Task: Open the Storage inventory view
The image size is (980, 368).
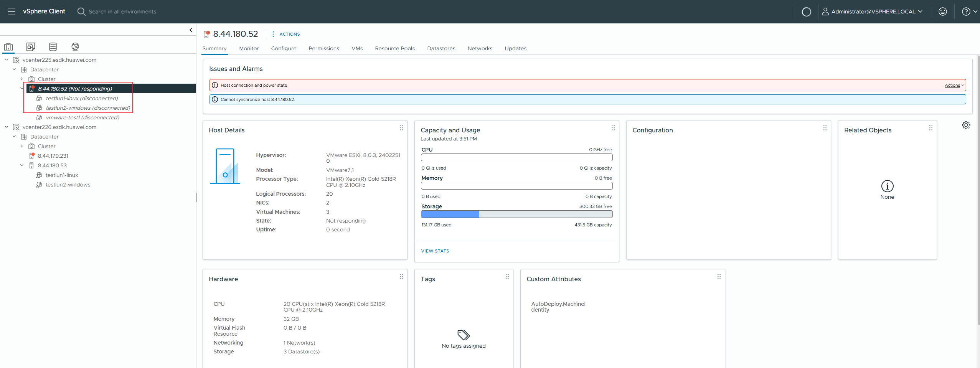Action: click(53, 47)
